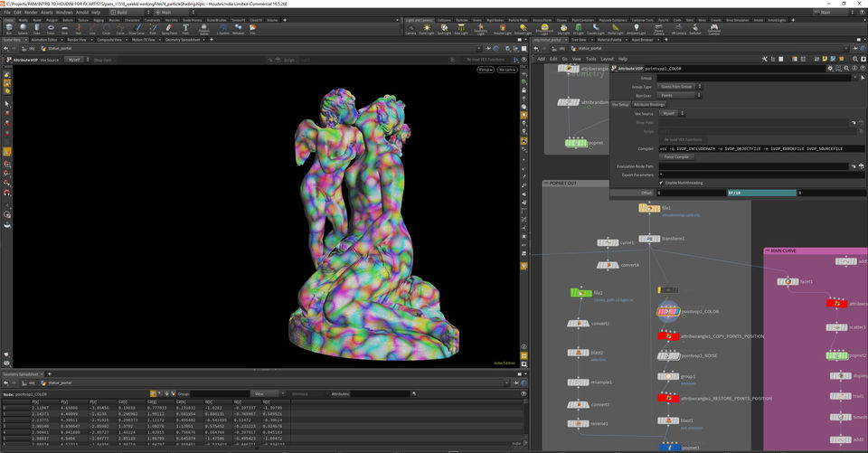Select the pointvop1_COLOR node

point(668,312)
